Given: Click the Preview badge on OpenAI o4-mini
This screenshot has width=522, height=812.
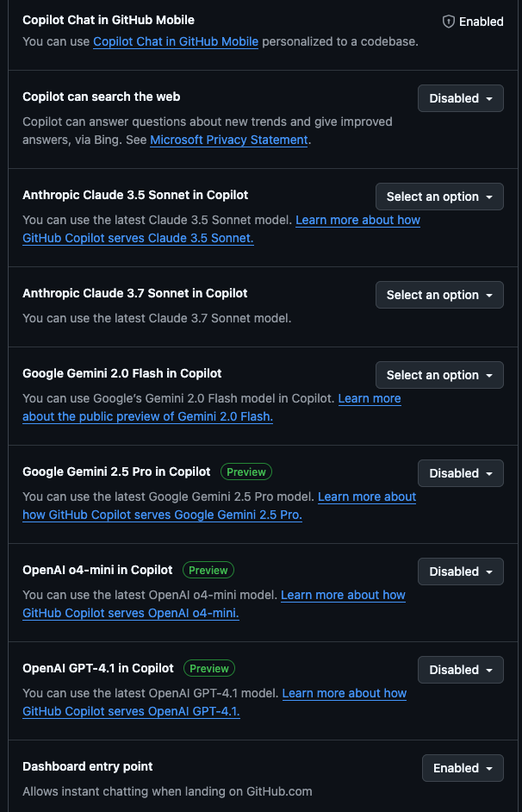Looking at the screenshot, I should (208, 570).
